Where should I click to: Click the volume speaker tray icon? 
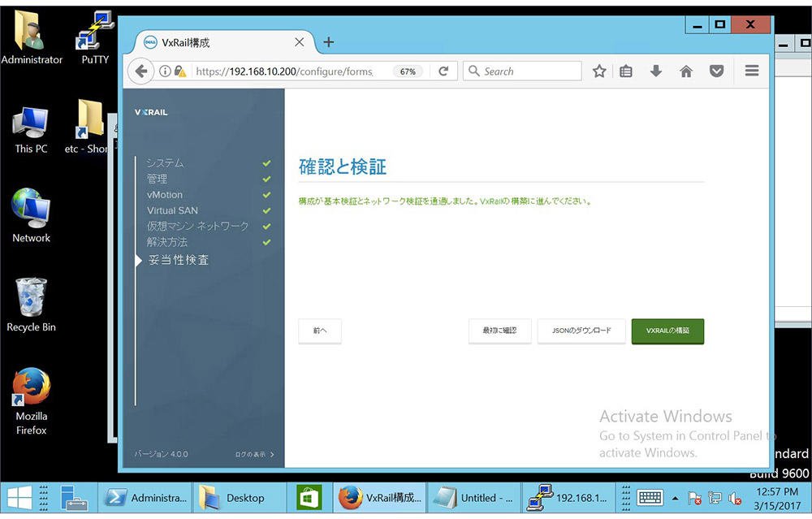click(x=734, y=498)
